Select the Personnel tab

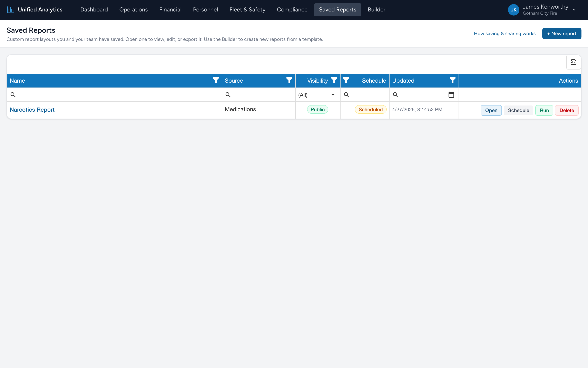click(x=205, y=10)
